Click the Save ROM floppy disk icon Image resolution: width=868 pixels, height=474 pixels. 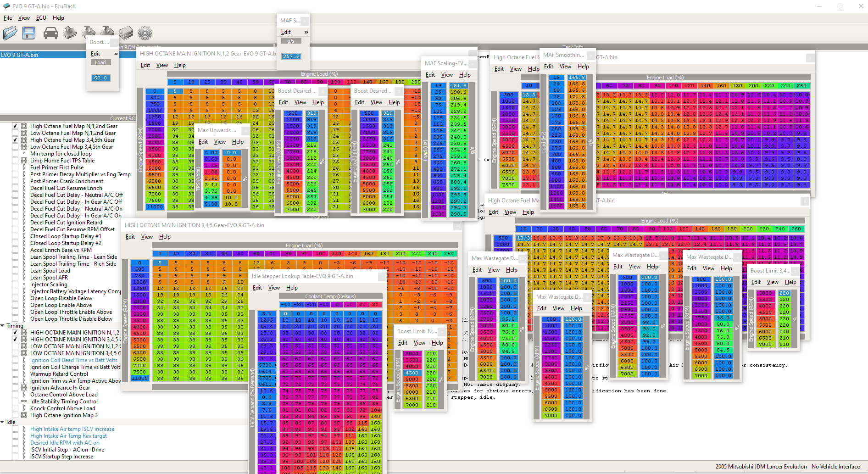coord(29,33)
